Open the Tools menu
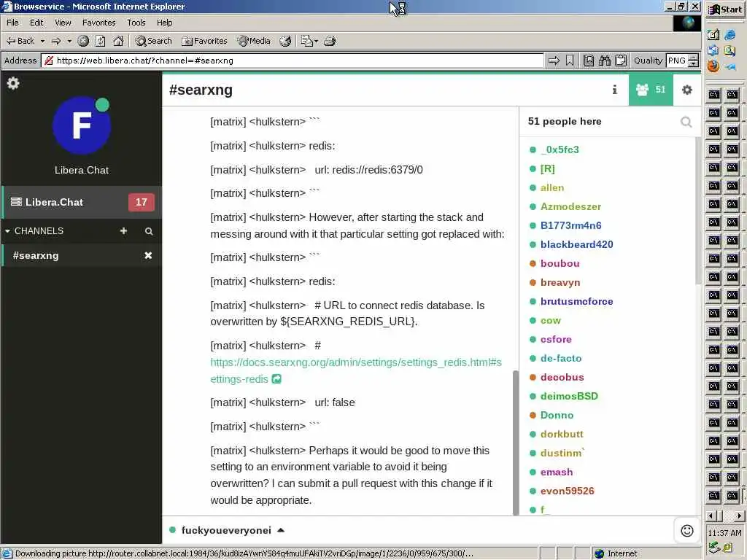 tap(136, 23)
